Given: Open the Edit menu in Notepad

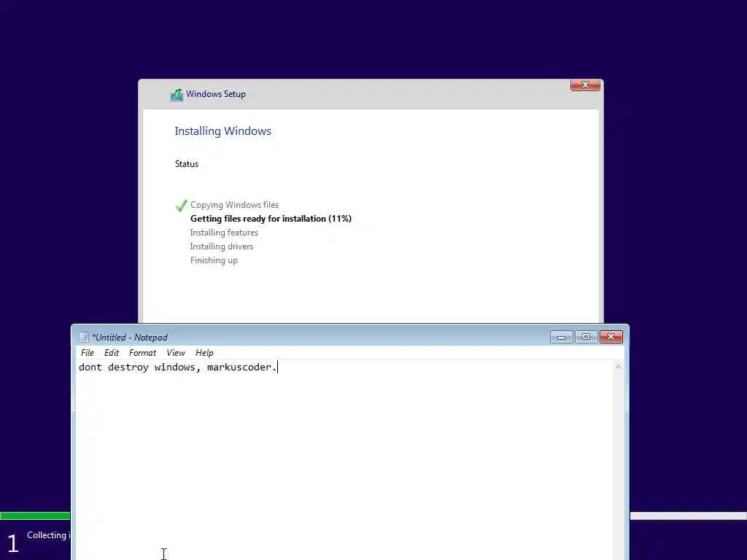Looking at the screenshot, I should pos(112,353).
